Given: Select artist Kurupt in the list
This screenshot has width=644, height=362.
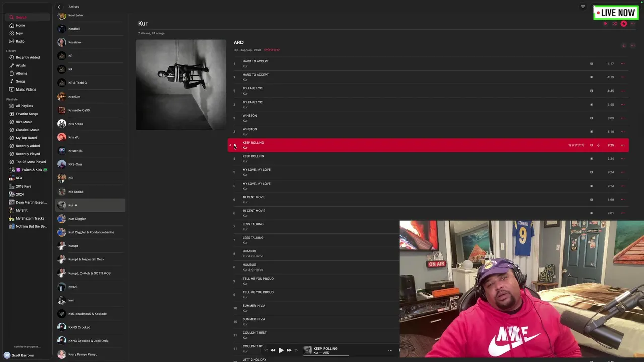Looking at the screenshot, I should tap(91, 246).
